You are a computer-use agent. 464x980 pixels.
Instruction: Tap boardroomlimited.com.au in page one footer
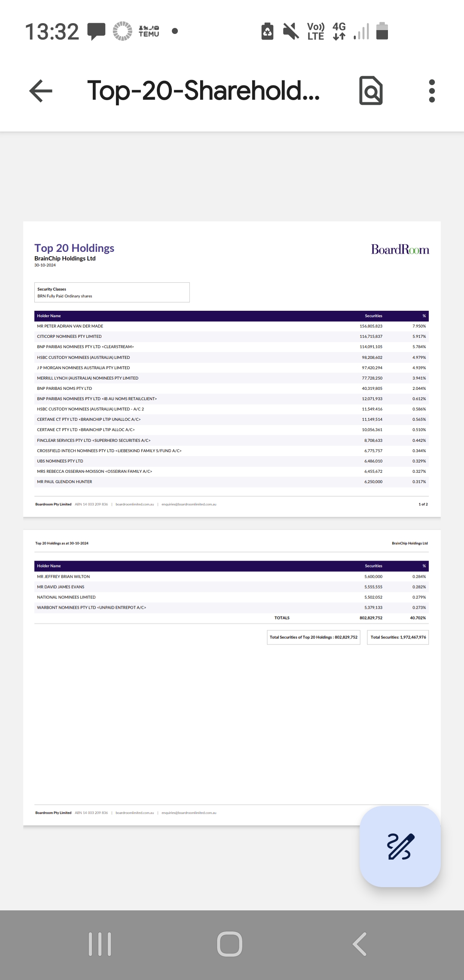(134, 505)
